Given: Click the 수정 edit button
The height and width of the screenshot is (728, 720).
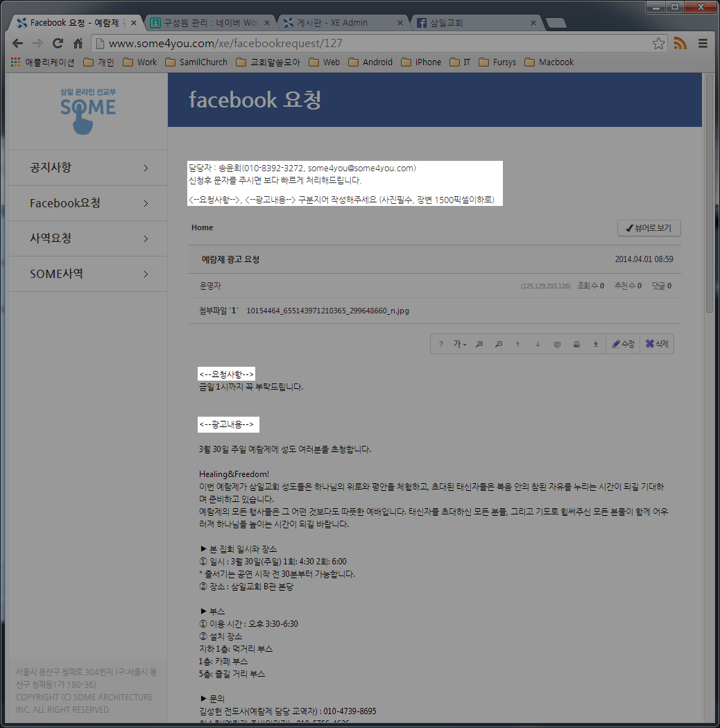Looking at the screenshot, I should click(622, 343).
